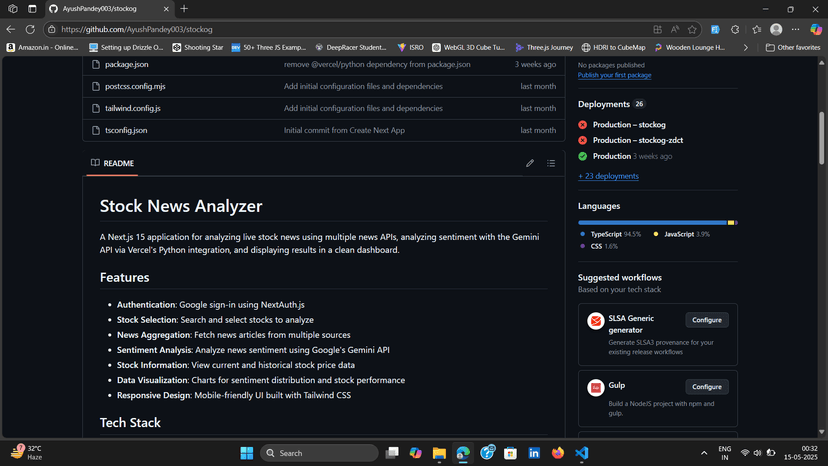Screen dimensions: 828x466
Task: Click the blue TypeScript segment of the language bar
Action: point(652,223)
